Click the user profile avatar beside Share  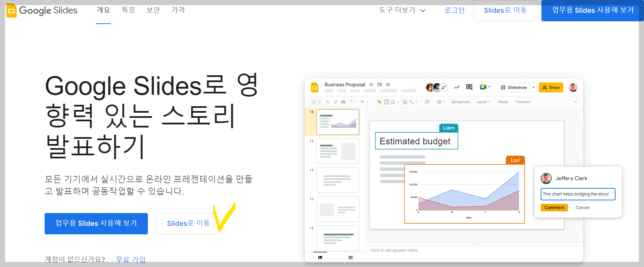click(x=573, y=87)
